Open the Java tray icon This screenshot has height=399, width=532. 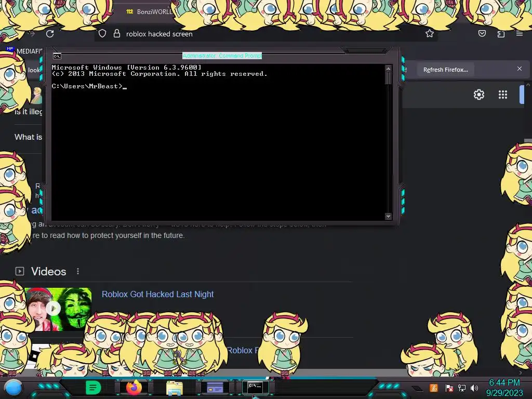(x=434, y=388)
